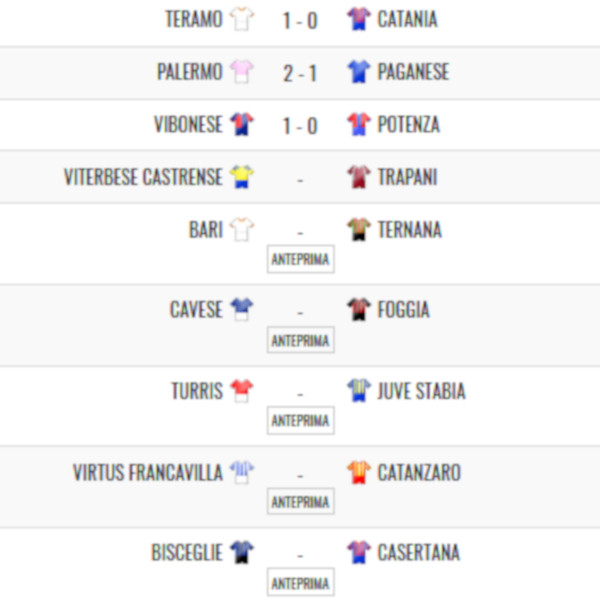Select the Juve Stabia team name

coord(421,391)
